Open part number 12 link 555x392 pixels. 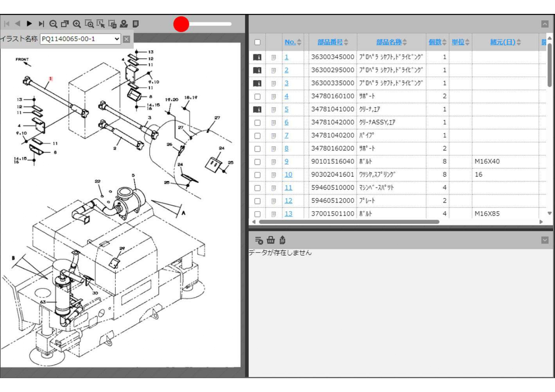point(288,201)
